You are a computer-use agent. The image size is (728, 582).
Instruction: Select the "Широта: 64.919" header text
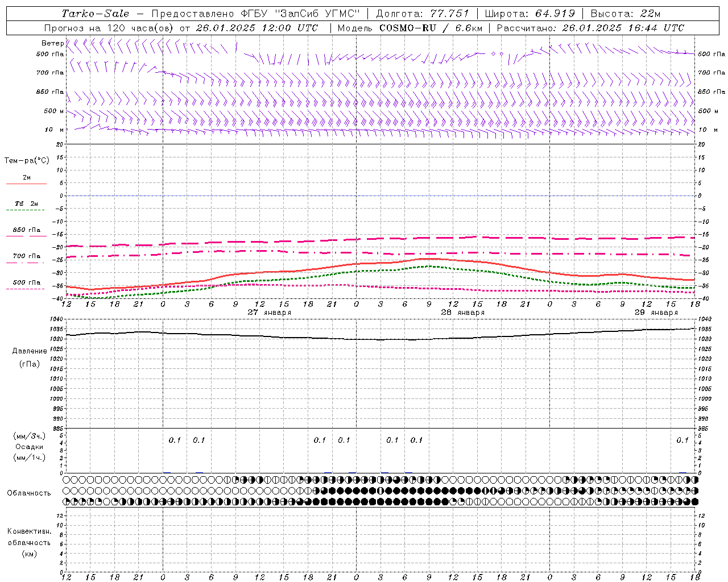pyautogui.click(x=530, y=14)
